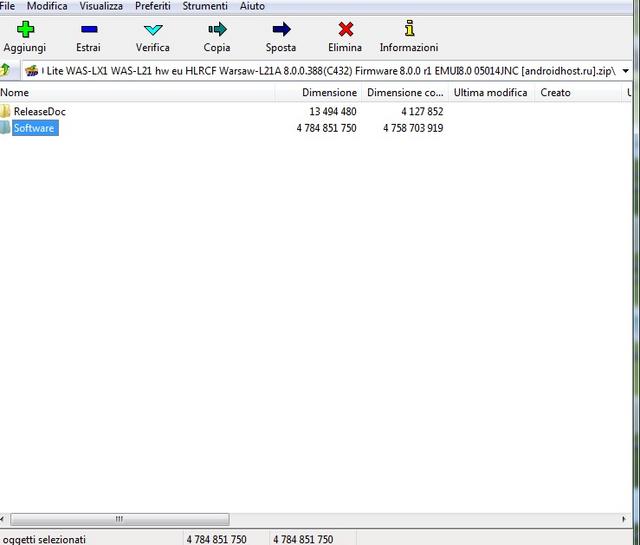Click size value 13 494 480
This screenshot has height=545, width=640.
click(333, 111)
